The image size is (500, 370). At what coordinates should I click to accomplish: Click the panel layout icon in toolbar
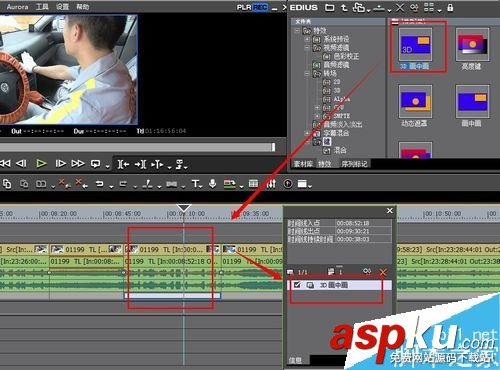coord(302,184)
